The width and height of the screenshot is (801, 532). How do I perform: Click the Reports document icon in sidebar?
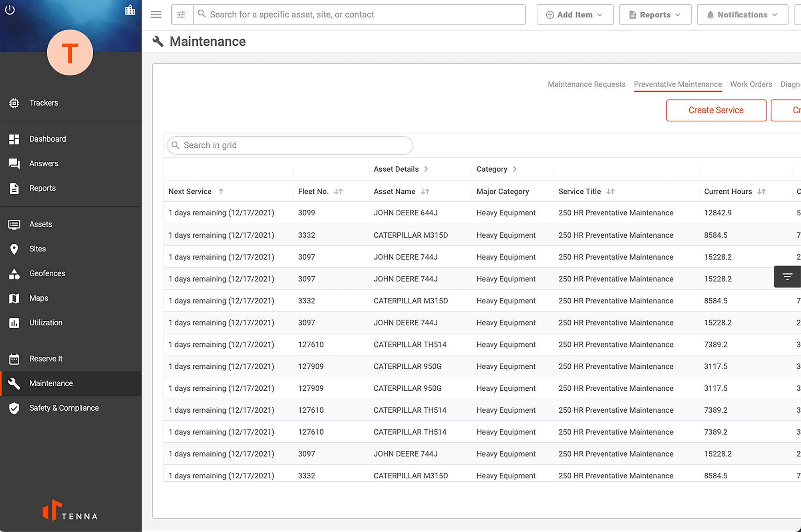coord(14,189)
